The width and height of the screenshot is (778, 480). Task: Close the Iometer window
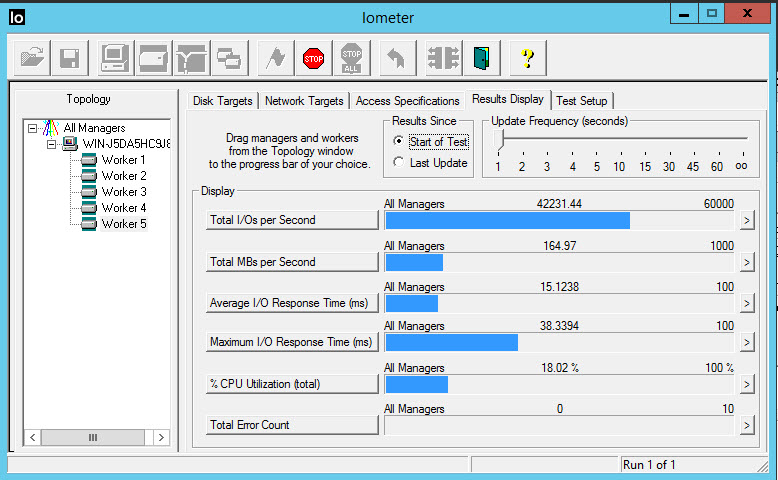coord(747,13)
